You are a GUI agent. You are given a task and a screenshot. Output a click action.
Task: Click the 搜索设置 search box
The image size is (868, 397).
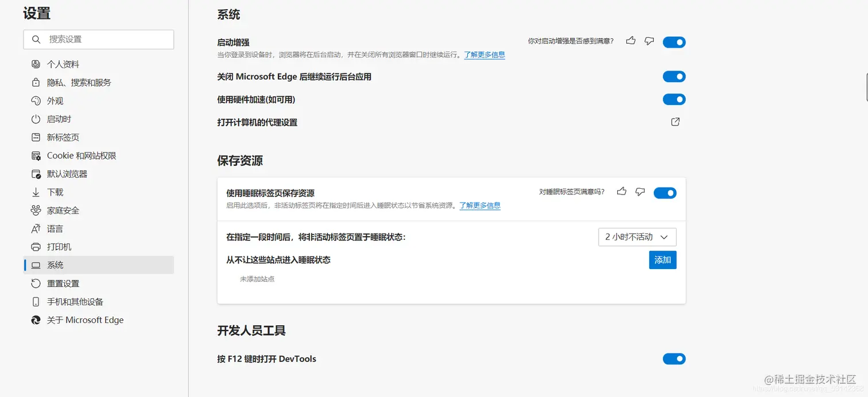point(98,39)
